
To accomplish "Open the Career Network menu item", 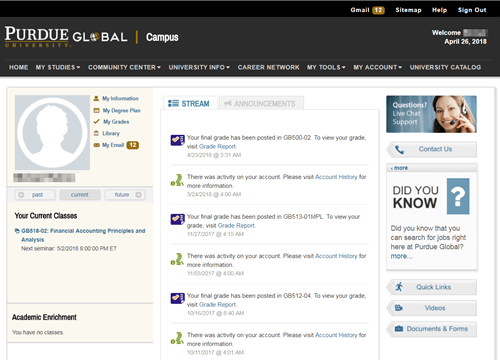I will (269, 67).
